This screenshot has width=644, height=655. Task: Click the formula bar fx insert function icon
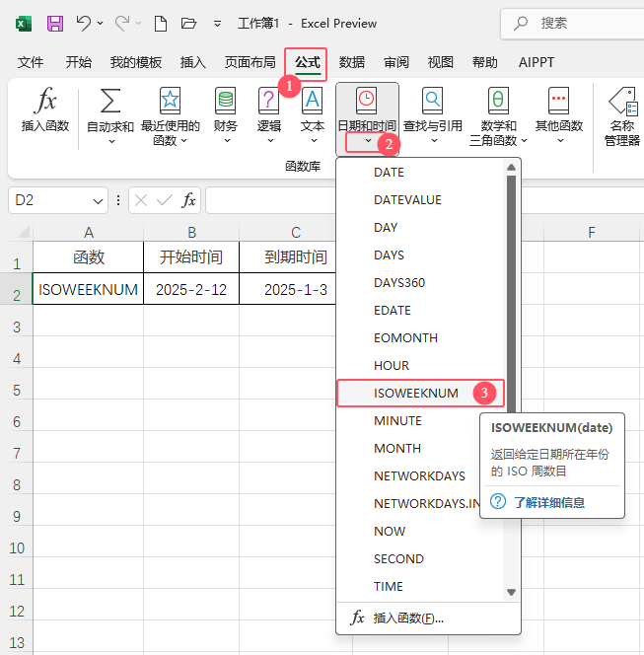(188, 200)
